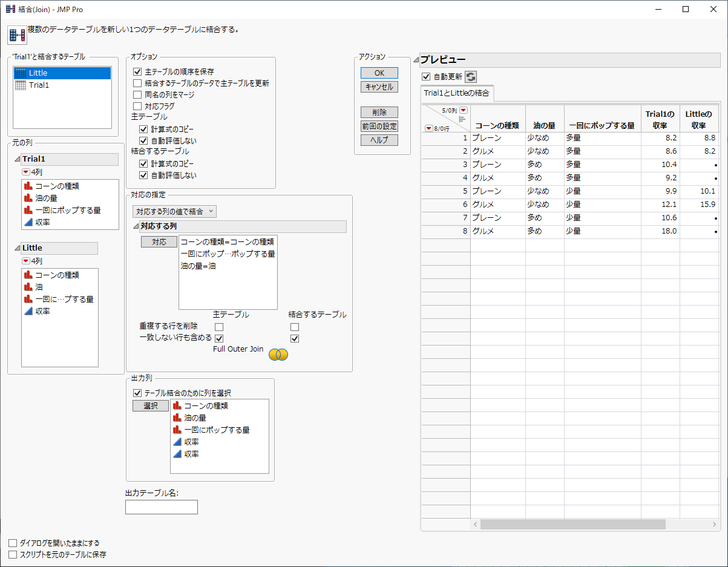
Task: Click the 対応 match button
Action: (159, 242)
